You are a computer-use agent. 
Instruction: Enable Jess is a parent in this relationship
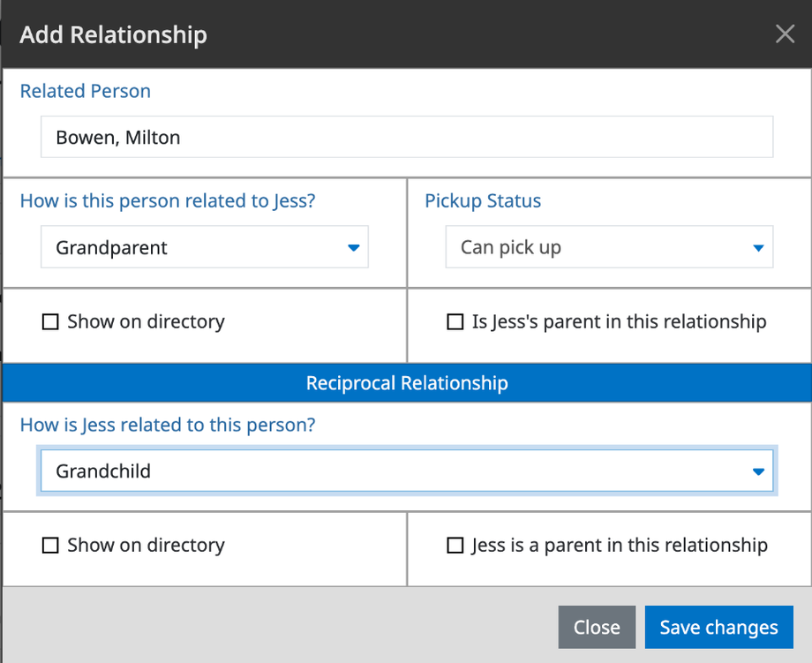point(455,546)
